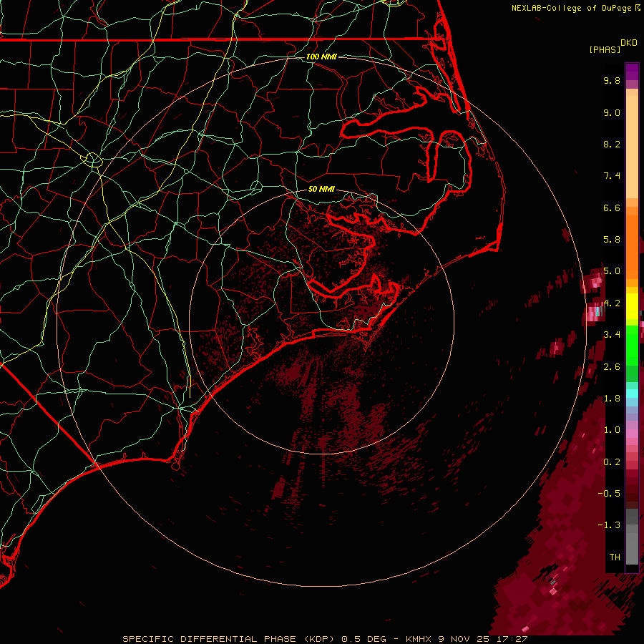This screenshot has width=644, height=644.
Task: Pick the purple band atop the color bar
Action: click(632, 72)
